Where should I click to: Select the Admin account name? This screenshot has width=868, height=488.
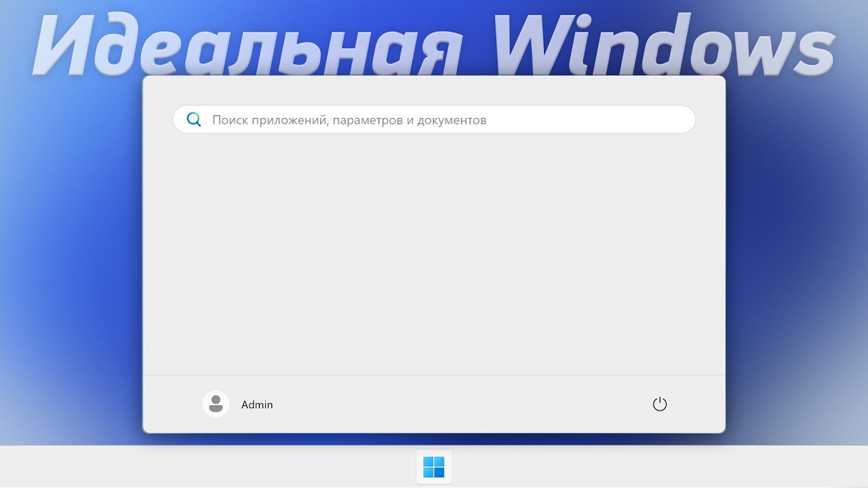point(257,405)
